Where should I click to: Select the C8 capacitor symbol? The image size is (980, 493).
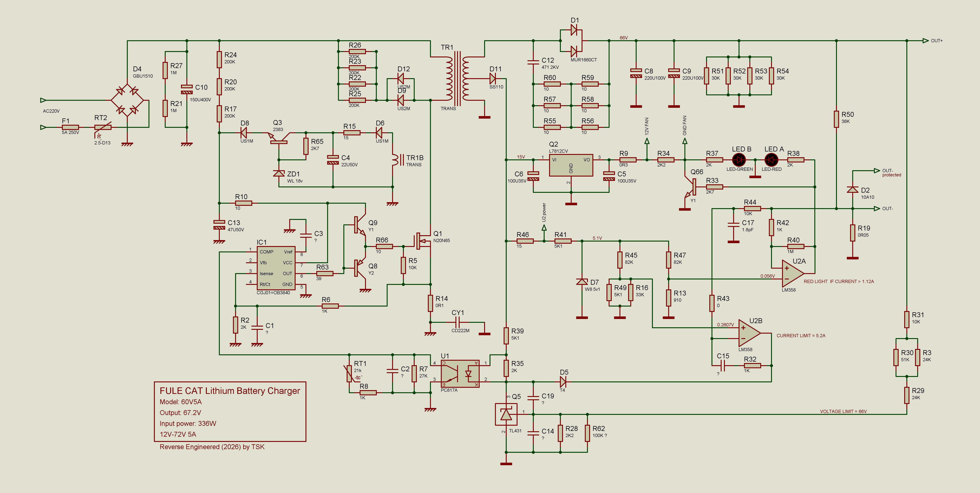click(x=636, y=73)
